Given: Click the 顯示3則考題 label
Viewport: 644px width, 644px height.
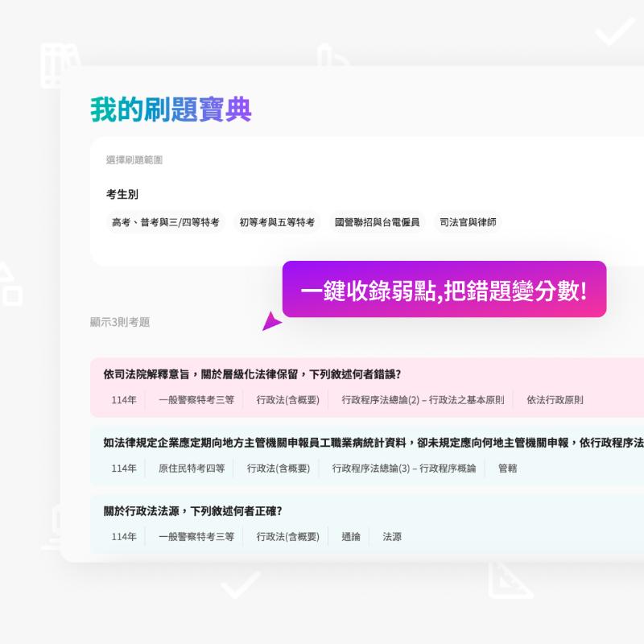Looking at the screenshot, I should tap(122, 322).
